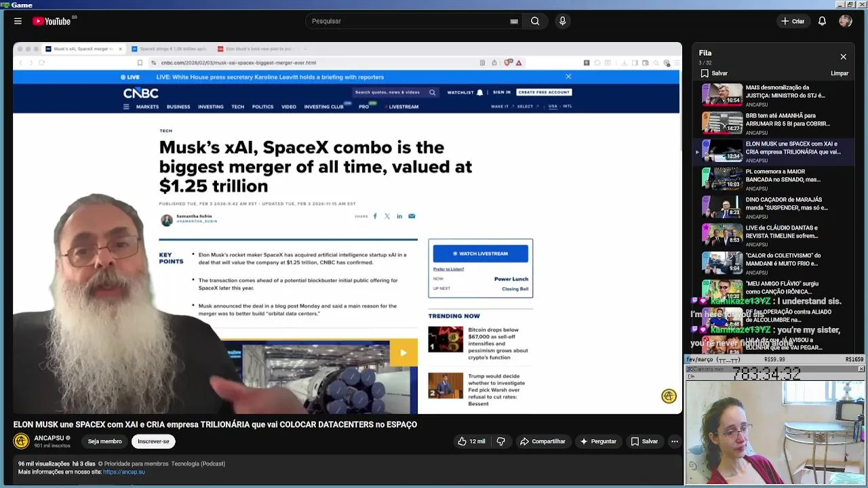The height and width of the screenshot is (488, 868).
Task: In video, open author Samantha Subin link
Action: click(x=194, y=216)
